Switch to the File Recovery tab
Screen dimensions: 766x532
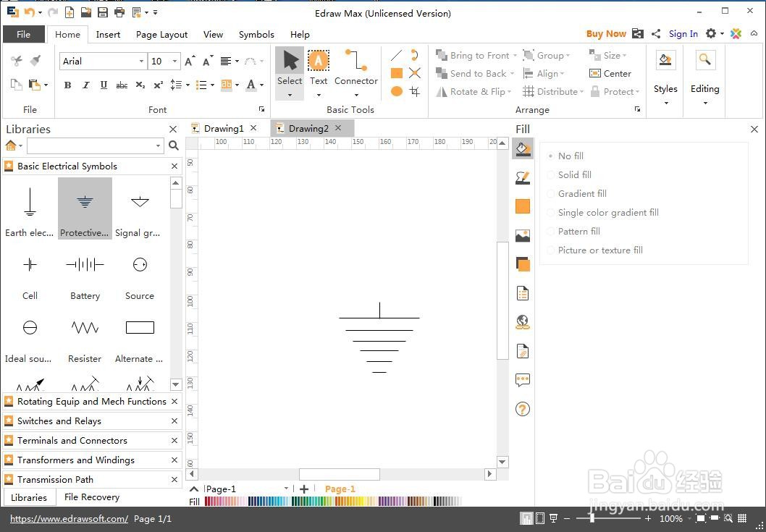click(x=92, y=497)
